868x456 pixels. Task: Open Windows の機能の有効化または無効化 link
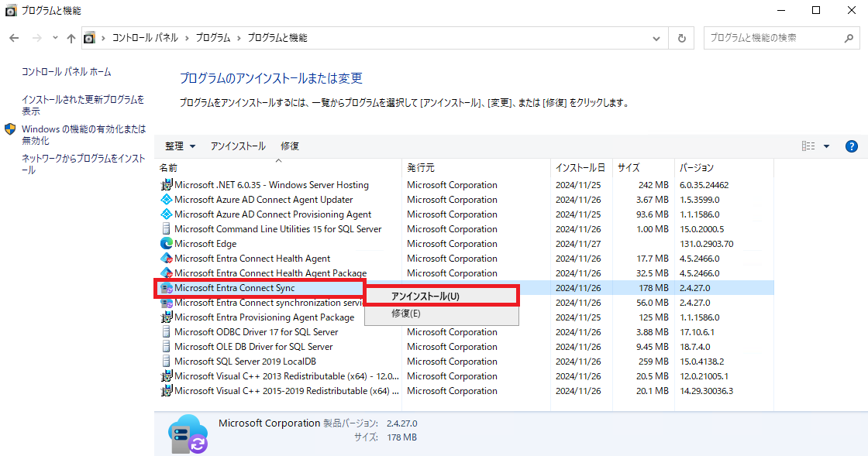tap(84, 134)
